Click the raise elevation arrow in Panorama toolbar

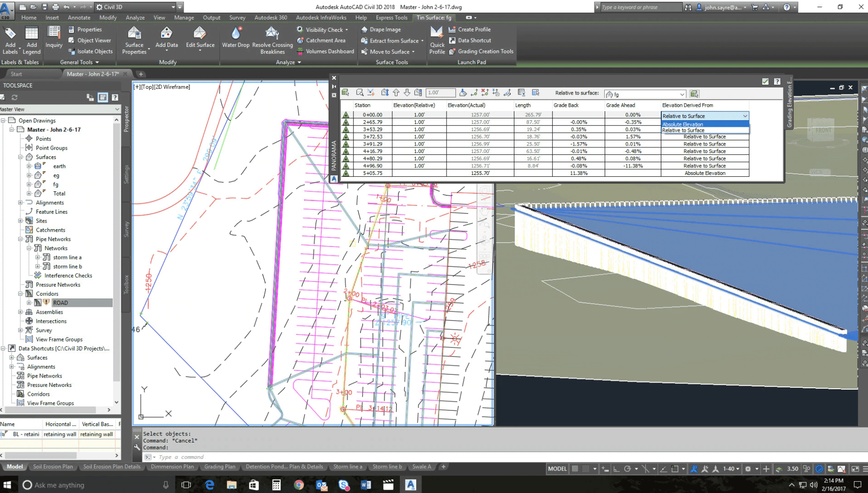click(396, 93)
